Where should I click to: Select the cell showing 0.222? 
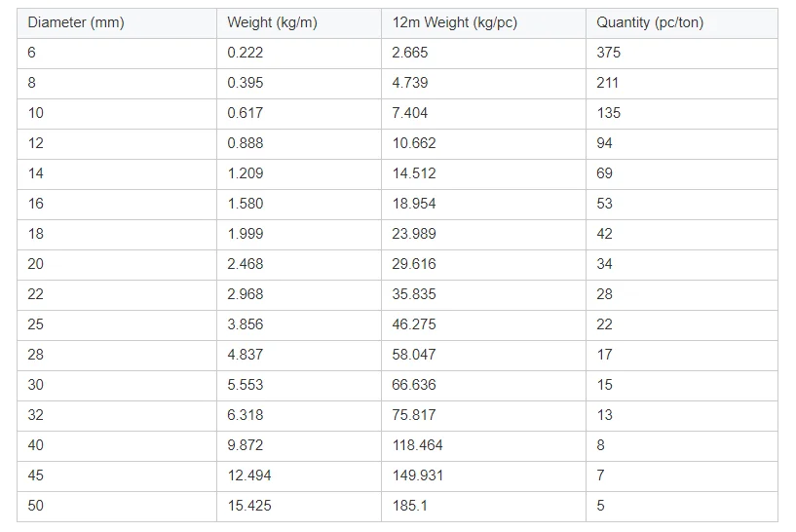pos(246,53)
